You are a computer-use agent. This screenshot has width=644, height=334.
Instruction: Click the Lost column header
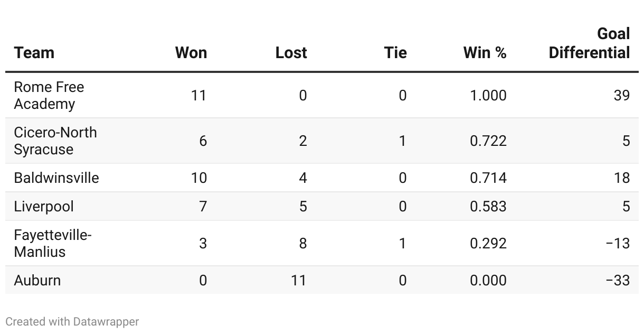click(x=291, y=53)
